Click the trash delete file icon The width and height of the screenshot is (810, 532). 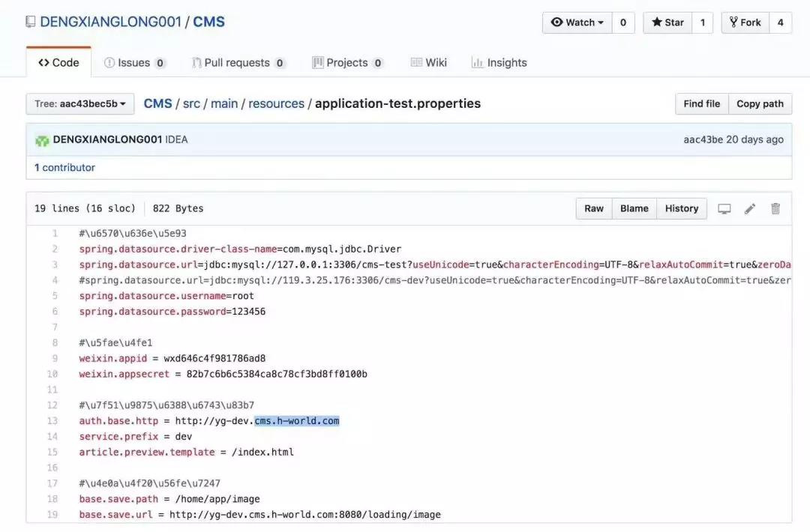pyautogui.click(x=775, y=209)
